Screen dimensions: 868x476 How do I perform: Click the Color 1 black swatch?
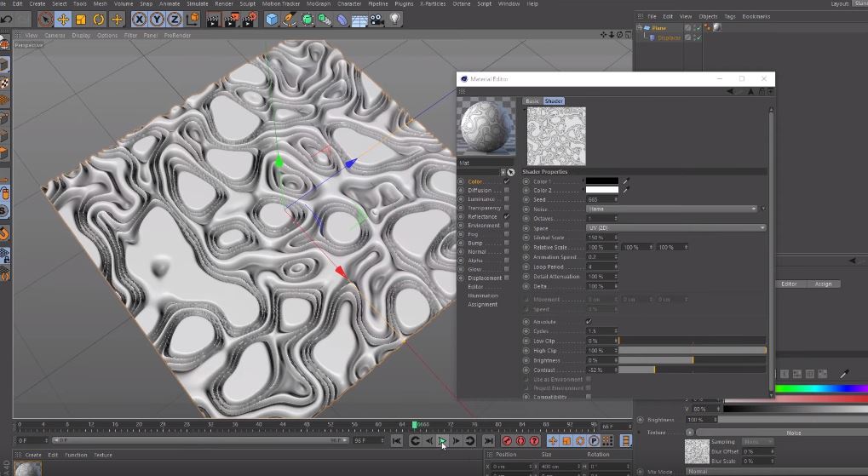602,181
